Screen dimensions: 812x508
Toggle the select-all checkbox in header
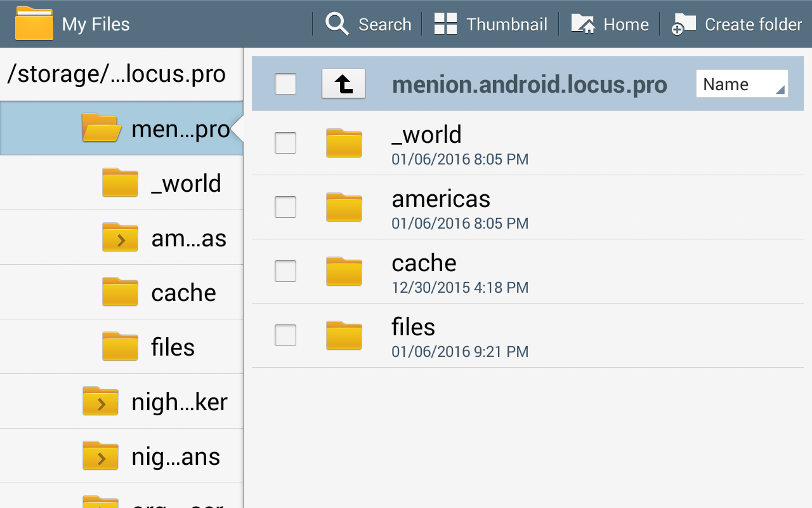tap(285, 84)
